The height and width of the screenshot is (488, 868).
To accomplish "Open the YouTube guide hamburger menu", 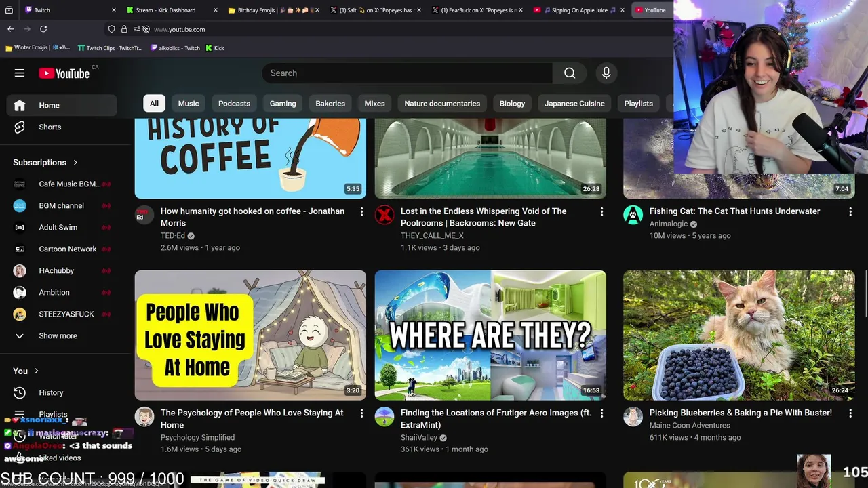I will point(20,73).
